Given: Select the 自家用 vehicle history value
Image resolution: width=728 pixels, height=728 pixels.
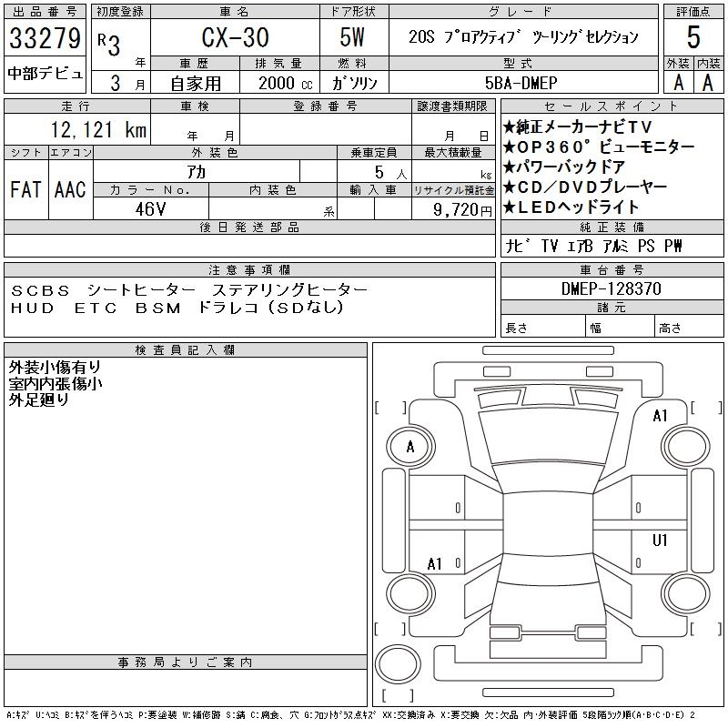Looking at the screenshot, I should coord(196,83).
